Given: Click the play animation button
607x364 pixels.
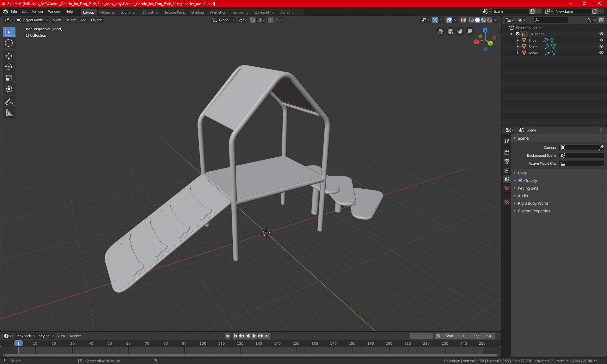Looking at the screenshot, I should (254, 336).
